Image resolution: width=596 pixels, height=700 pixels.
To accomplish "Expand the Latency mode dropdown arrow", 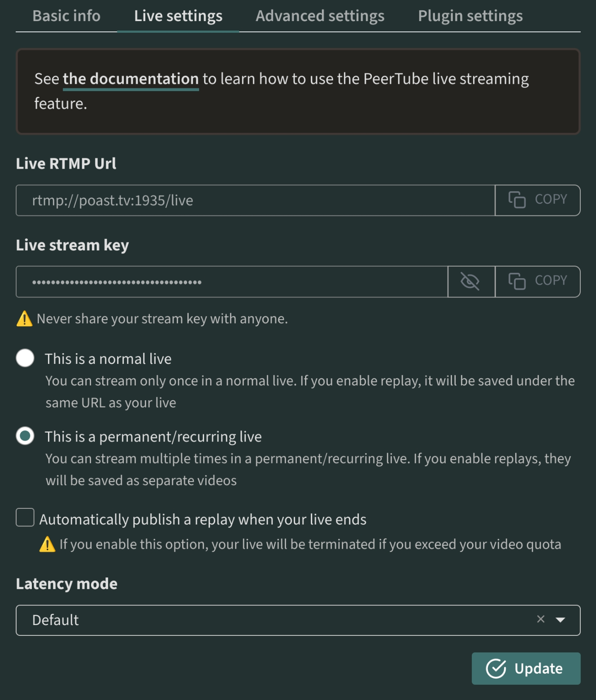I will coord(560,620).
